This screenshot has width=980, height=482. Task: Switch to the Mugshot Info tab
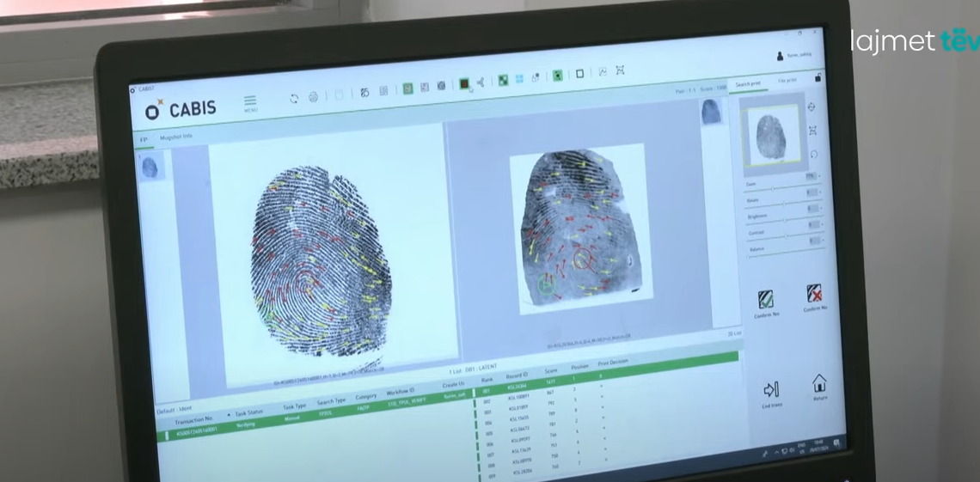(176, 136)
